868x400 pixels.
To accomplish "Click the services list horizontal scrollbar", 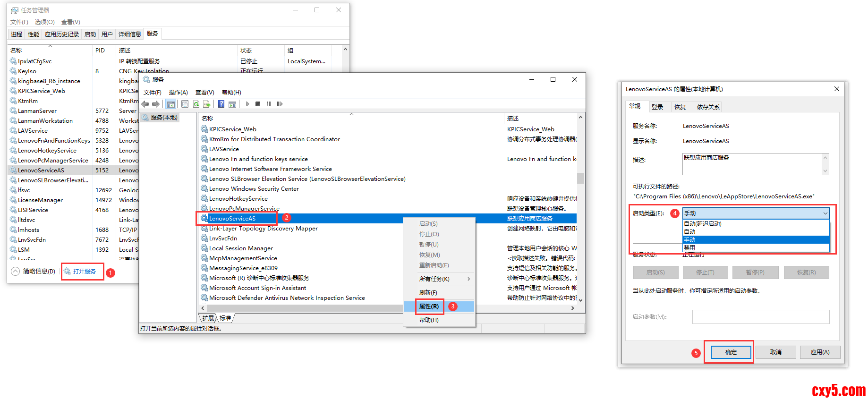I will (302, 308).
